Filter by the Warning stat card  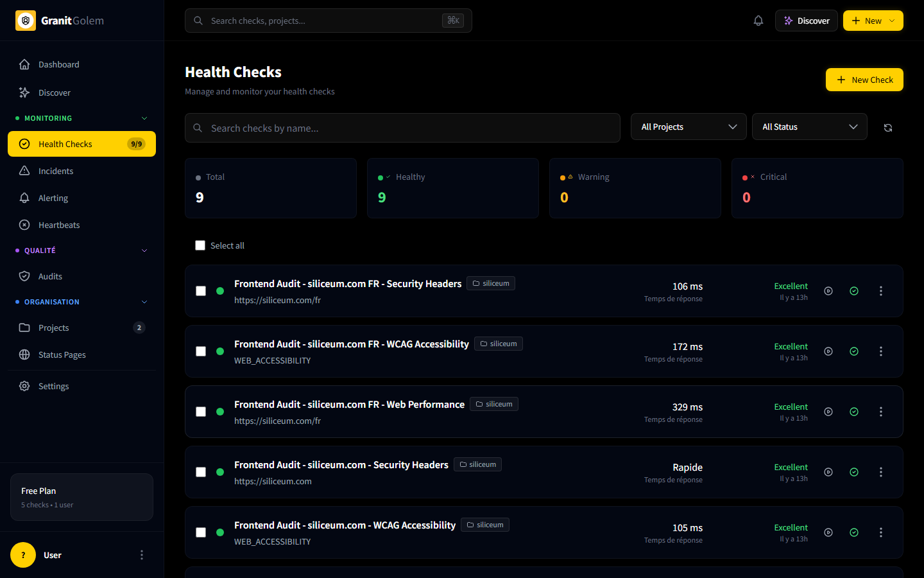coord(635,188)
